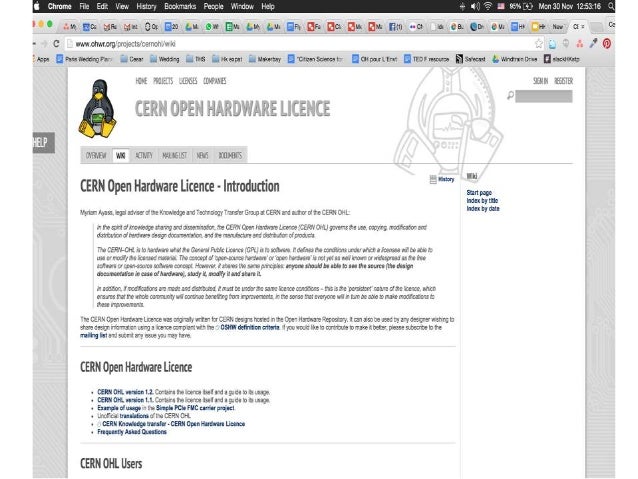The height and width of the screenshot is (479, 638).
Task: Open the People menu in the menu bar
Action: pos(213,6)
